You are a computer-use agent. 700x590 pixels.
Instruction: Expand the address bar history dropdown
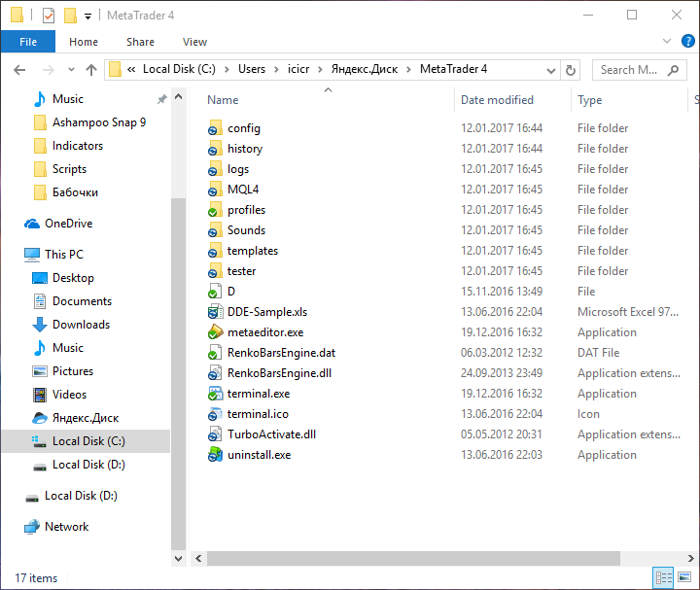(551, 71)
